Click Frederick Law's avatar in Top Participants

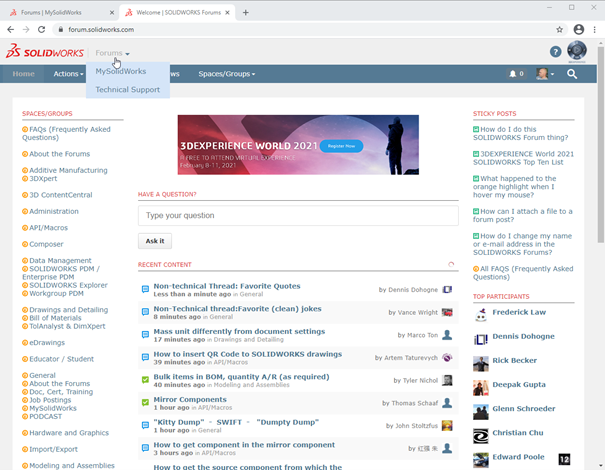481,315
